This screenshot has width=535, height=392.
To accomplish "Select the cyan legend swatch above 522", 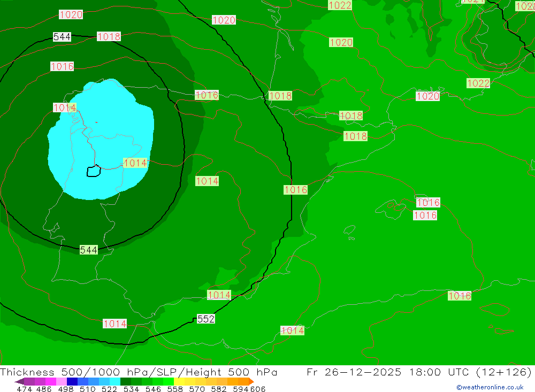I will pos(115,381).
